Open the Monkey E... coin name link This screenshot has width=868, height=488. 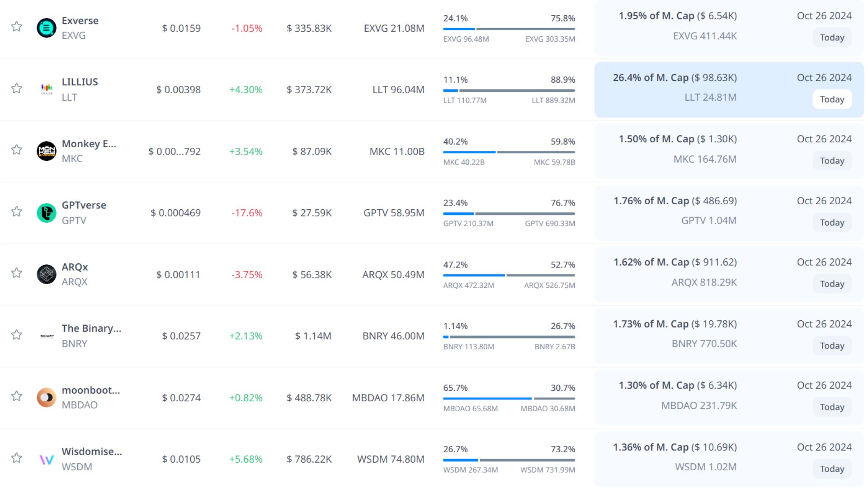coord(89,144)
